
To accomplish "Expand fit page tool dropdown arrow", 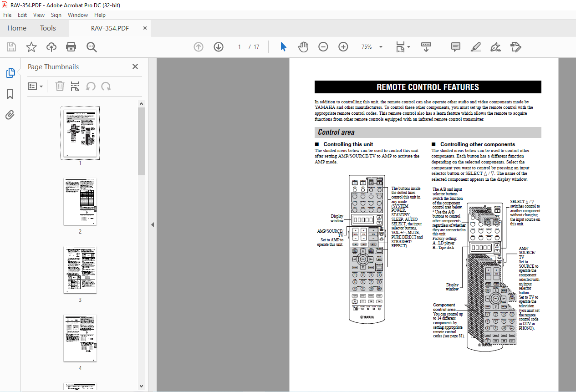I will click(408, 47).
